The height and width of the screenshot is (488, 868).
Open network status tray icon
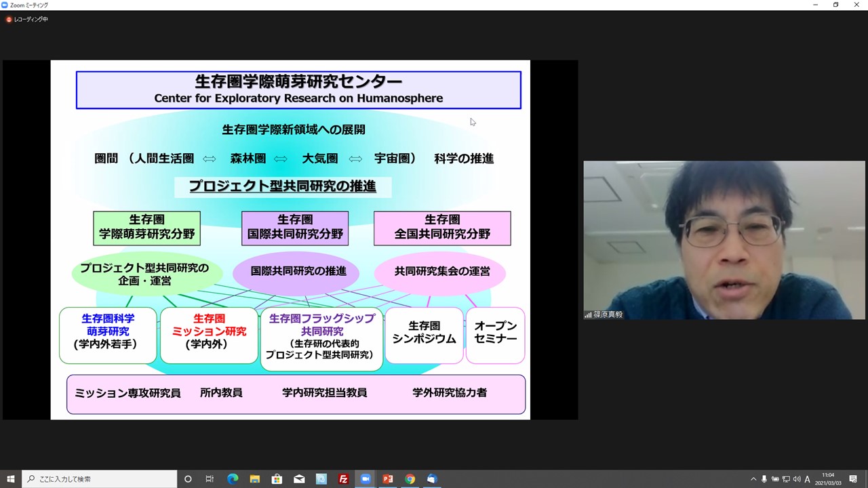[x=786, y=479]
